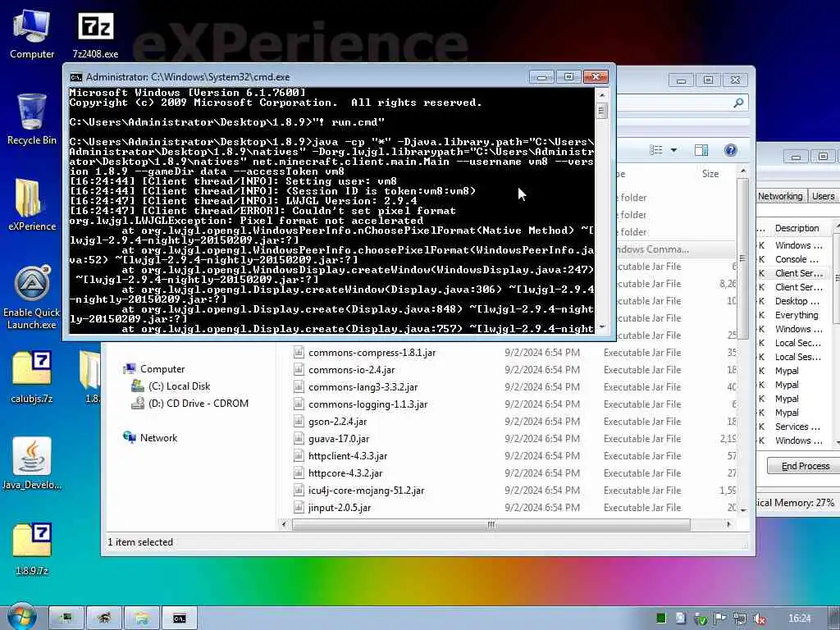Screen dimensions: 840x630
Task: Click Description column header in Task Manager
Action: coord(797,228)
